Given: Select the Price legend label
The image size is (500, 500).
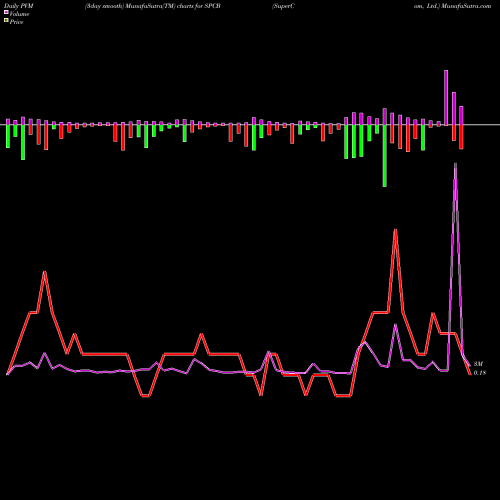Looking at the screenshot, I should (x=16, y=22).
